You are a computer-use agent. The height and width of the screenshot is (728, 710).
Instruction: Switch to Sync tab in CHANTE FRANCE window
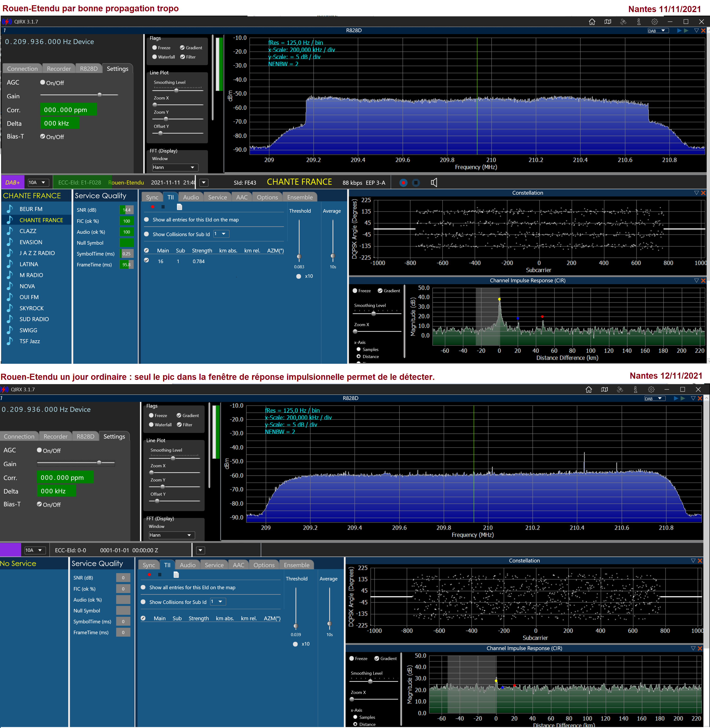pyautogui.click(x=152, y=197)
